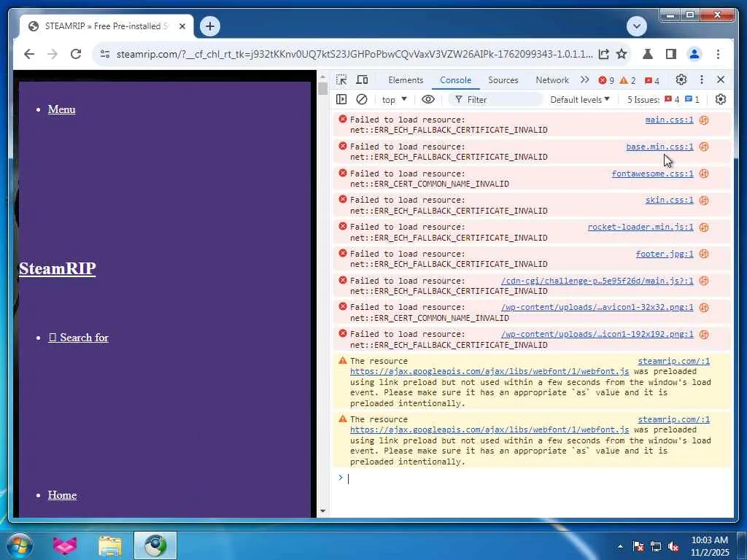Click the console prompt input line

[x=533, y=478]
